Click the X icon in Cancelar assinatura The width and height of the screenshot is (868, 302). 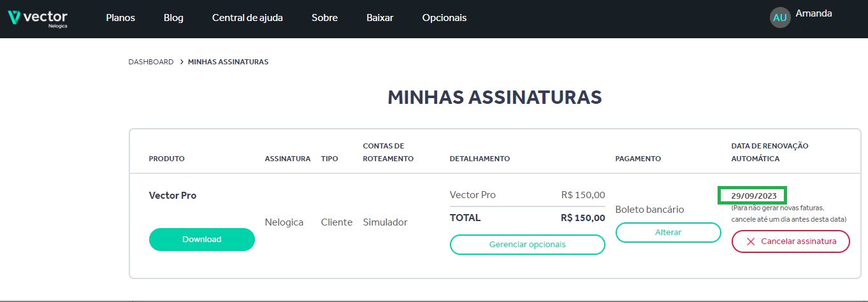(751, 242)
